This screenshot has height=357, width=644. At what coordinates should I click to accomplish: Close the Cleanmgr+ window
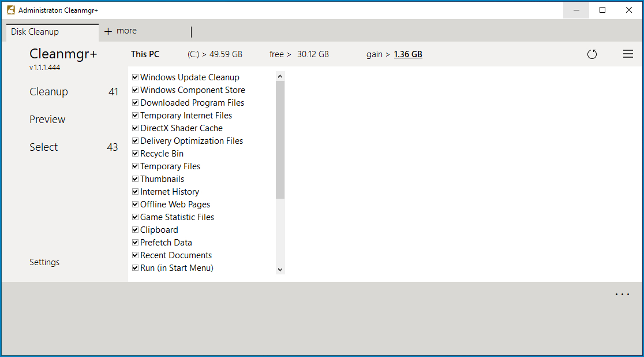click(629, 10)
